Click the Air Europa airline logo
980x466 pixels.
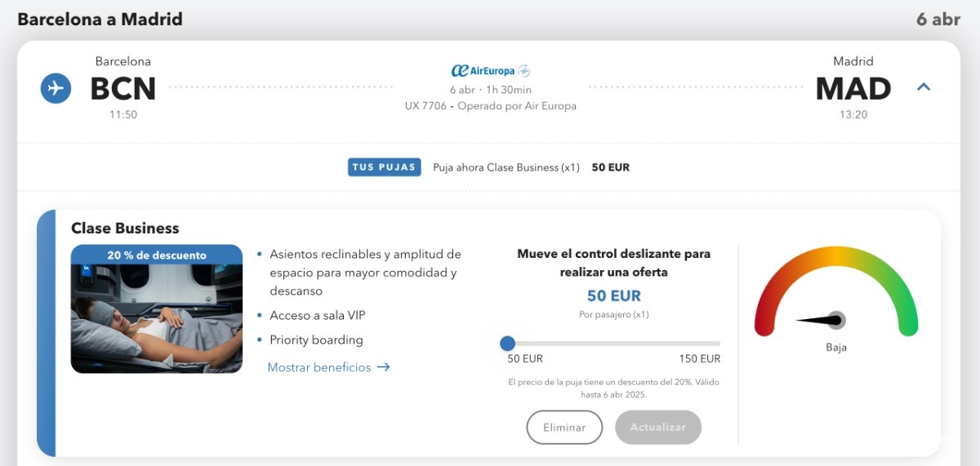tap(483, 71)
